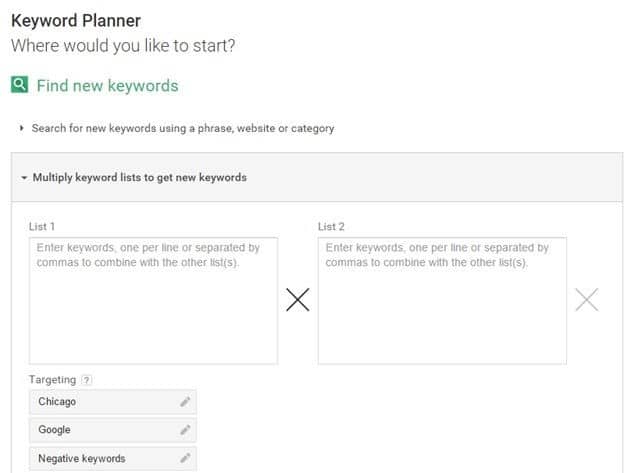The image size is (624, 473).
Task: Open the Chicago location targeting field
Action: click(x=100, y=402)
